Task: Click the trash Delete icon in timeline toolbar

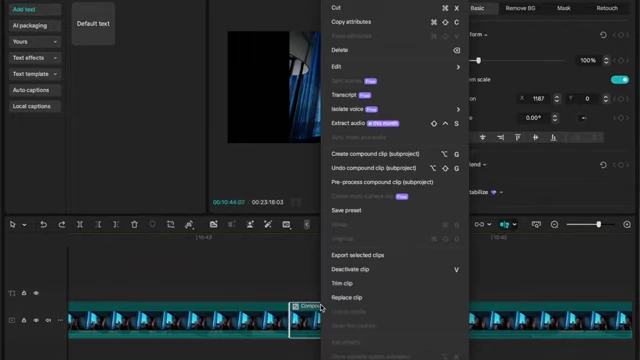Action: [134, 224]
